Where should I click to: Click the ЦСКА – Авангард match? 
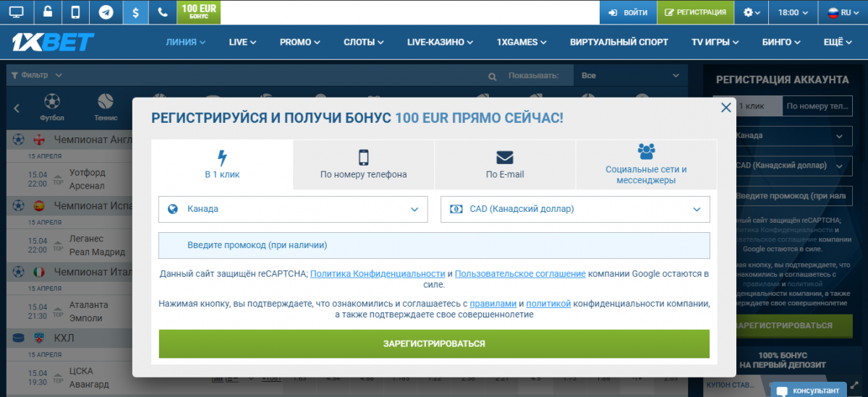[x=88, y=377]
